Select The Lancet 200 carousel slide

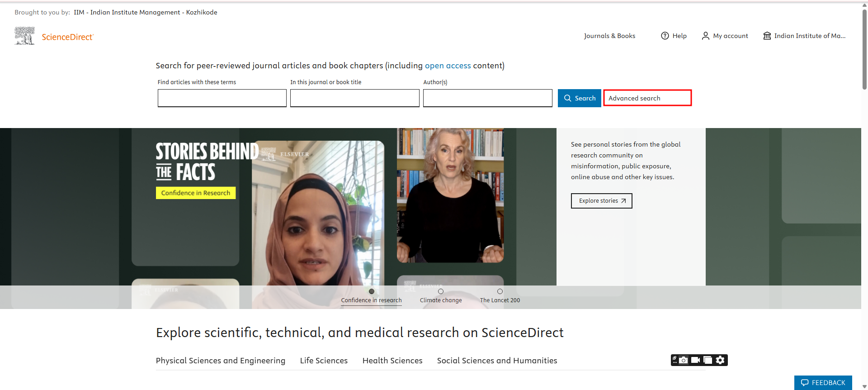tap(500, 291)
